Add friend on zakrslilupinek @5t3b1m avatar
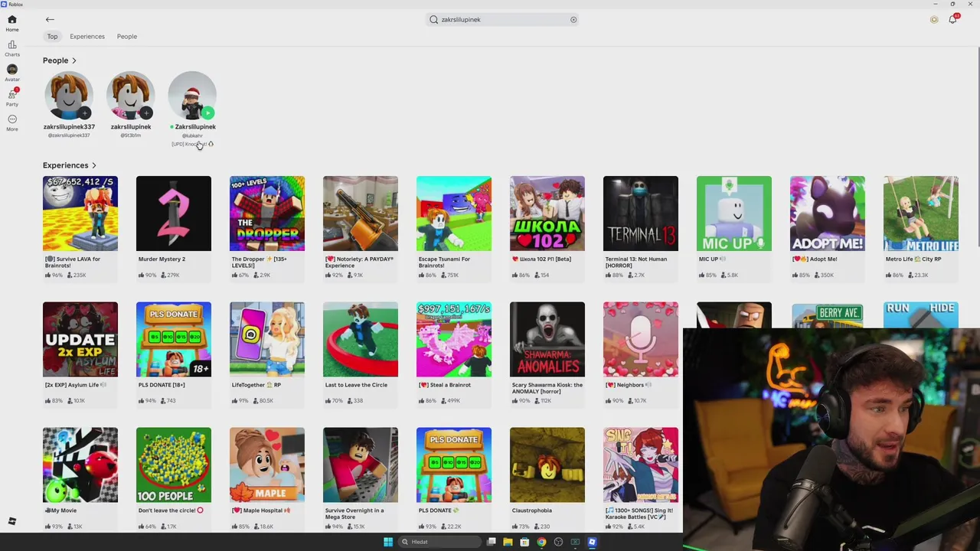The width and height of the screenshot is (980, 551). (x=145, y=113)
